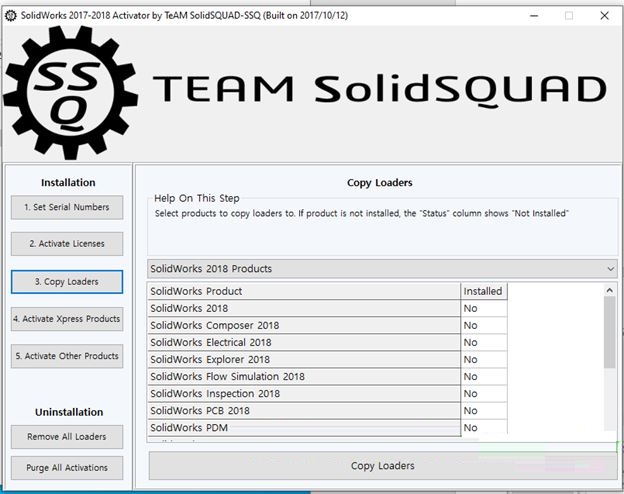Open step 4 Activate Xpress Products
624x494 pixels.
[x=67, y=319]
